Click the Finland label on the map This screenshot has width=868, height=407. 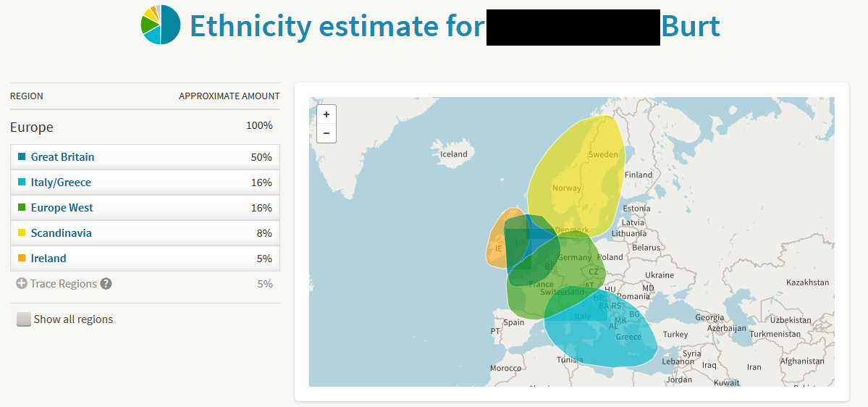tap(639, 175)
